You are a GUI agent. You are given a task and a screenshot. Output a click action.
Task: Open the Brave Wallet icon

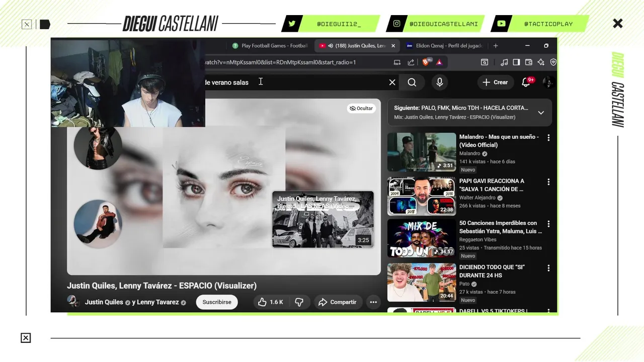point(529,62)
